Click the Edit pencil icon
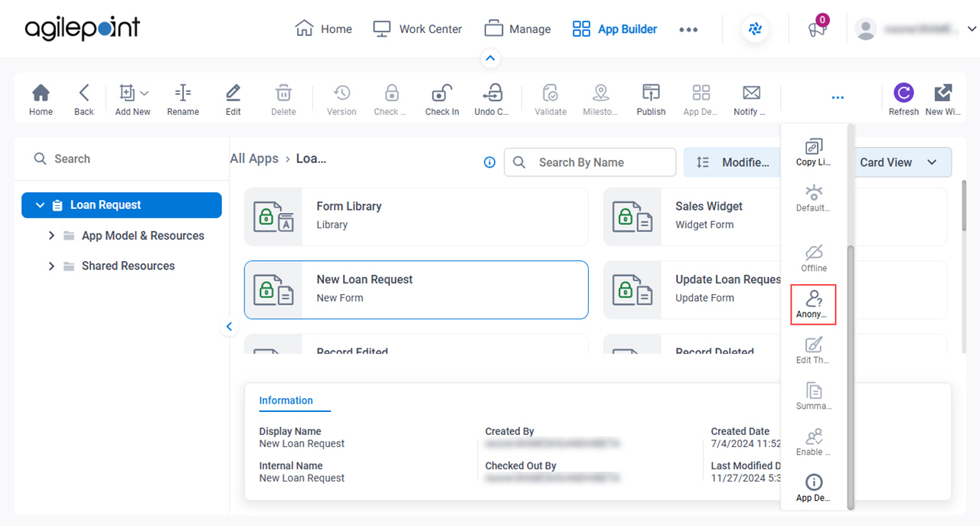This screenshot has height=526, width=980. click(x=234, y=100)
